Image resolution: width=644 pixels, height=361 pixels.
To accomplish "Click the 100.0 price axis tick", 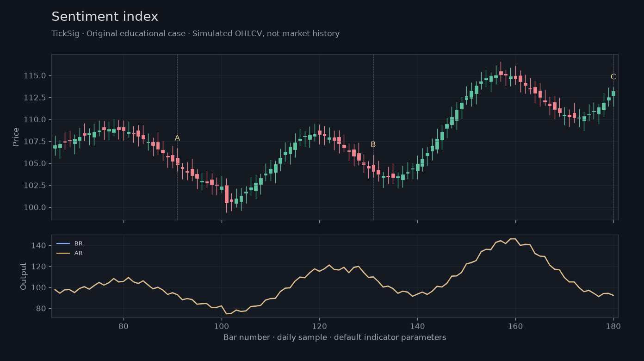I will pos(35,207).
